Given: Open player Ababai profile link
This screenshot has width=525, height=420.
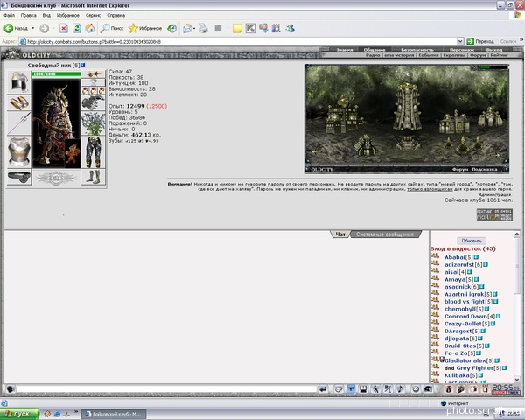Looking at the screenshot, I should point(455,257).
